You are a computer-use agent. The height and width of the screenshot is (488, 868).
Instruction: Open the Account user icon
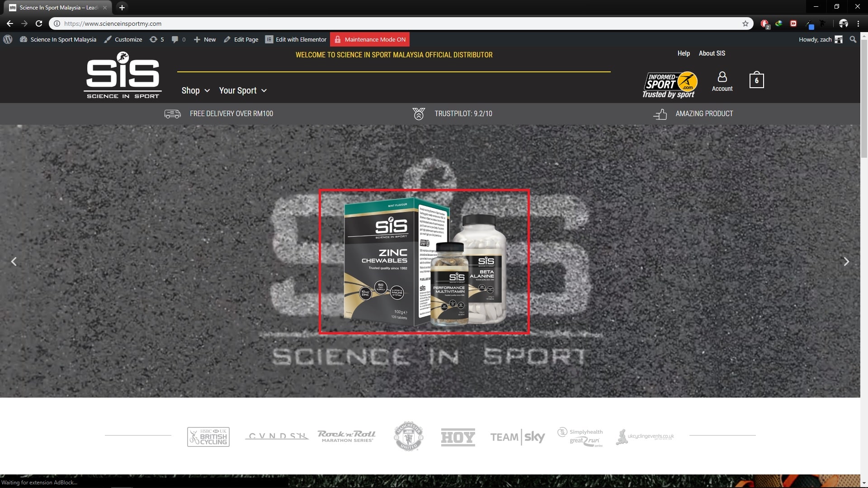point(722,81)
